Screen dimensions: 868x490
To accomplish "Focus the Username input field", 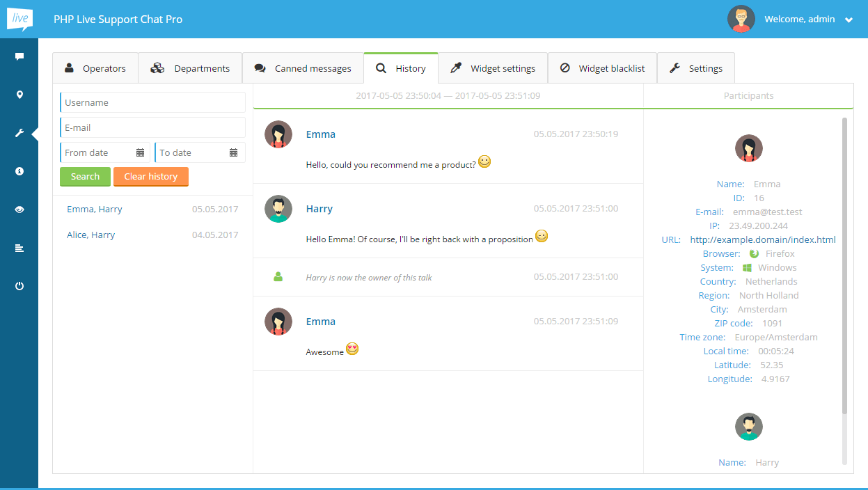I will pyautogui.click(x=152, y=102).
